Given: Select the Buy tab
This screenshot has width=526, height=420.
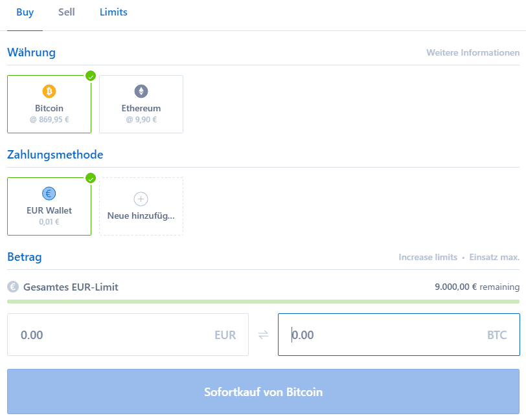Looking at the screenshot, I should tap(25, 12).
